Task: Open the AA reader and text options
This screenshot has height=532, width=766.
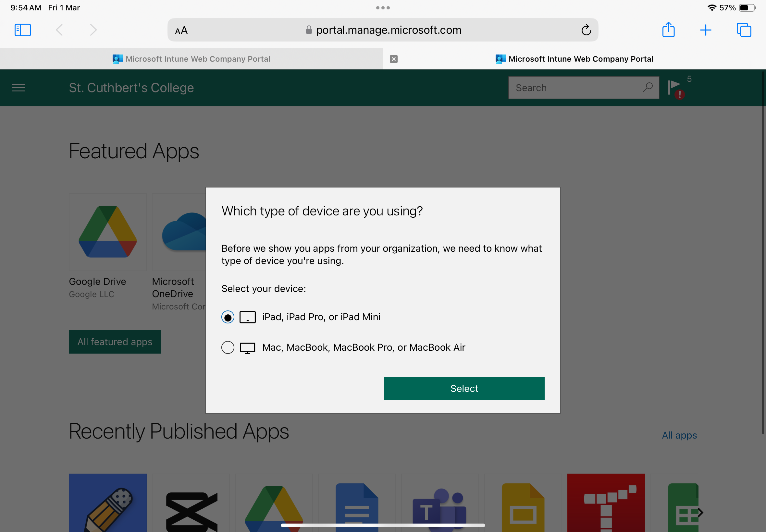Action: (x=181, y=31)
